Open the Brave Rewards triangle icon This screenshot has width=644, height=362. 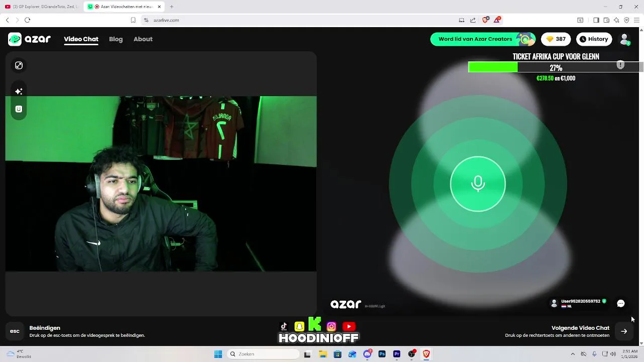[497, 20]
